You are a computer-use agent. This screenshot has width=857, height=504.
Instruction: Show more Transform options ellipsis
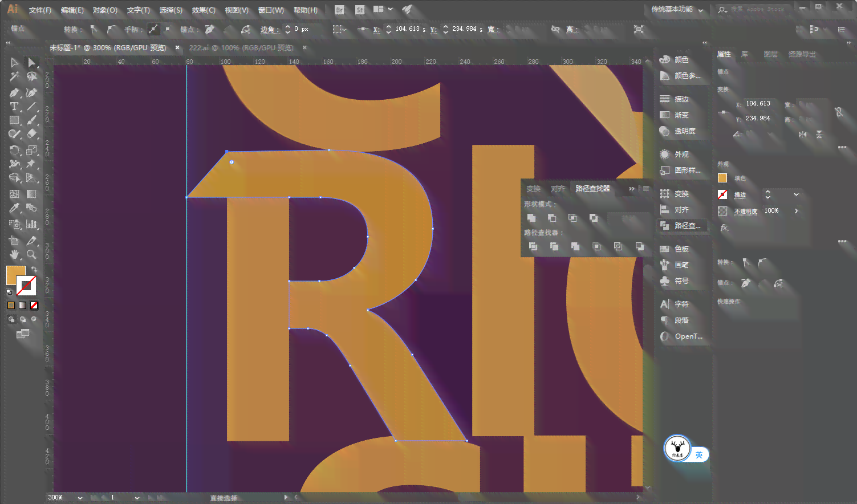click(842, 147)
